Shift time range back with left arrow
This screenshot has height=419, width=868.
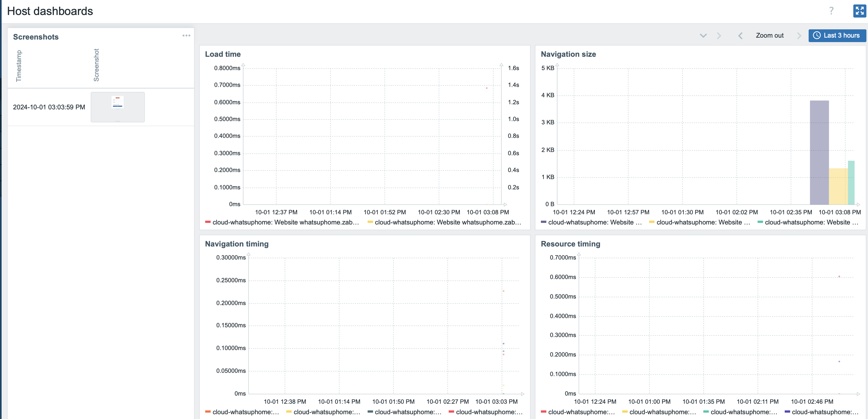[740, 36]
